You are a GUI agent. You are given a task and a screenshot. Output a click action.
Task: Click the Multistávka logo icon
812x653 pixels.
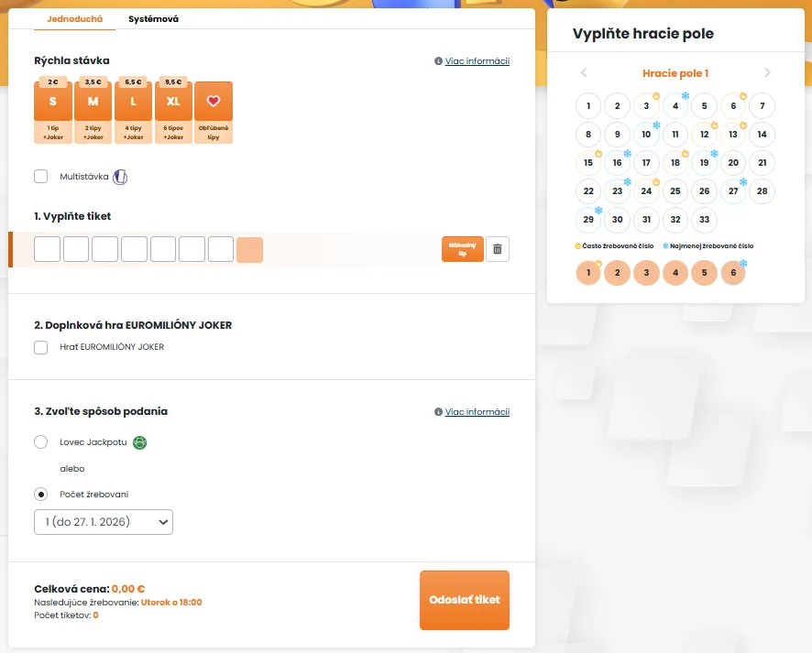click(120, 176)
